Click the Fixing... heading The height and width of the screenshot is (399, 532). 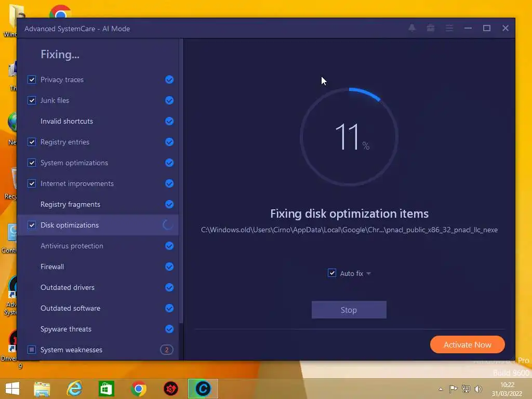click(x=60, y=54)
